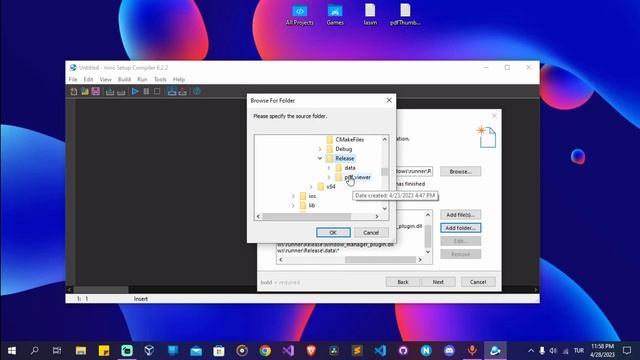Open the Help menu
The height and width of the screenshot is (360, 640).
[179, 79]
